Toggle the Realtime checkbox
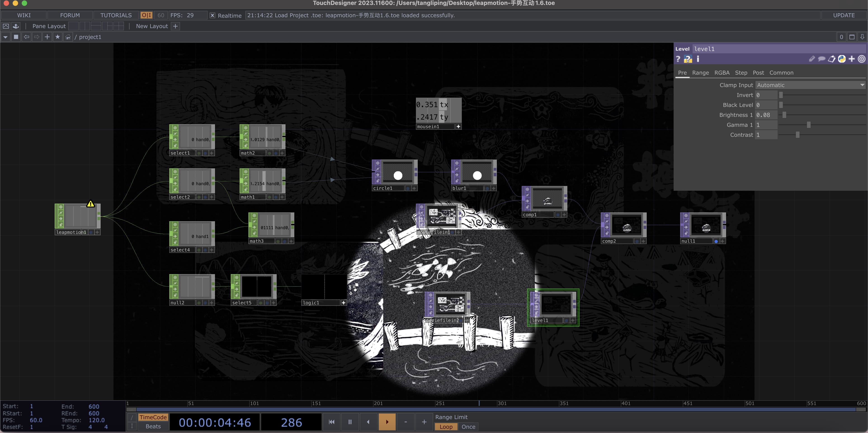868x433 pixels. pos(212,15)
